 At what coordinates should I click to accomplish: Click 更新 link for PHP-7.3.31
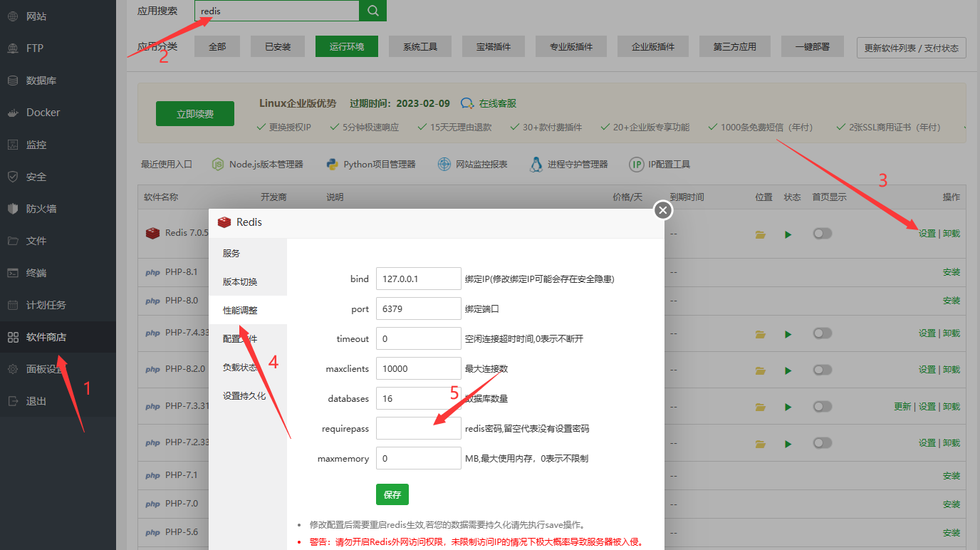coord(902,407)
